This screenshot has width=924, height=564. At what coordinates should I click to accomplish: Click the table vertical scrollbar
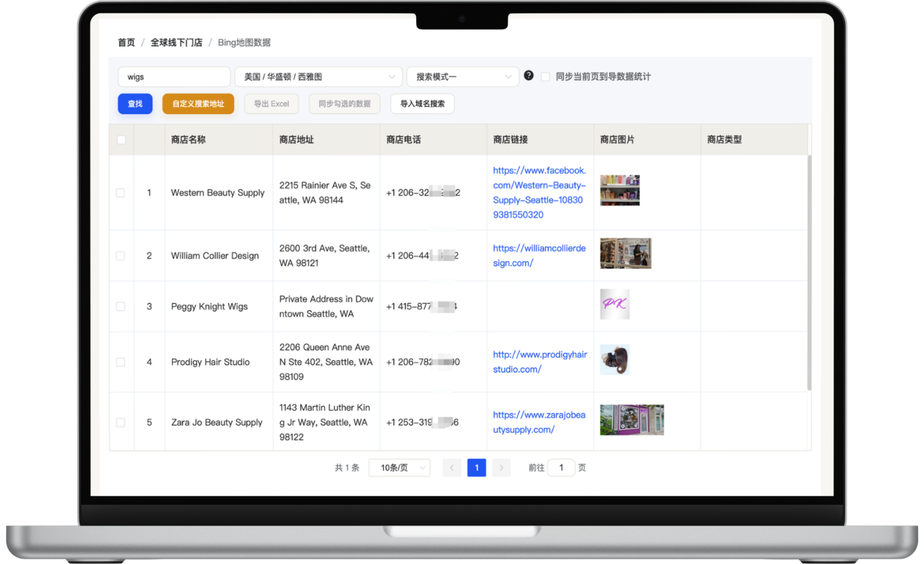pyautogui.click(x=810, y=273)
